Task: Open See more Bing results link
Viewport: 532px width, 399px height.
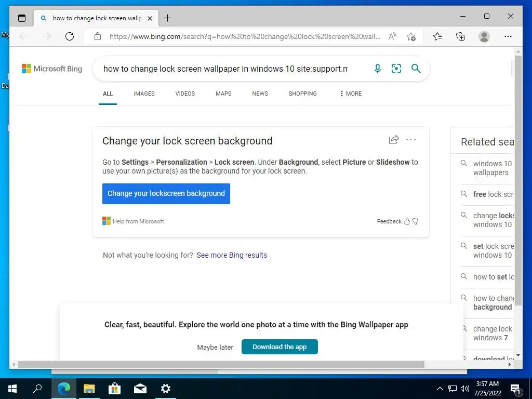Action: 232,255
